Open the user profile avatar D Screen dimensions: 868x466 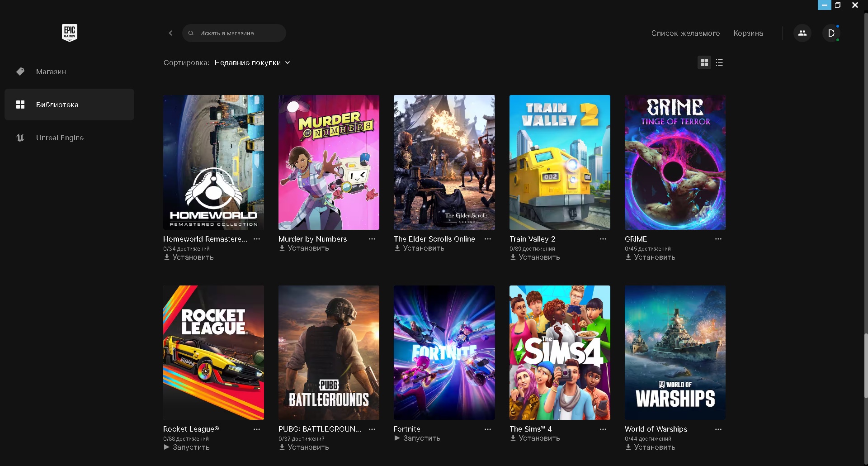point(831,33)
